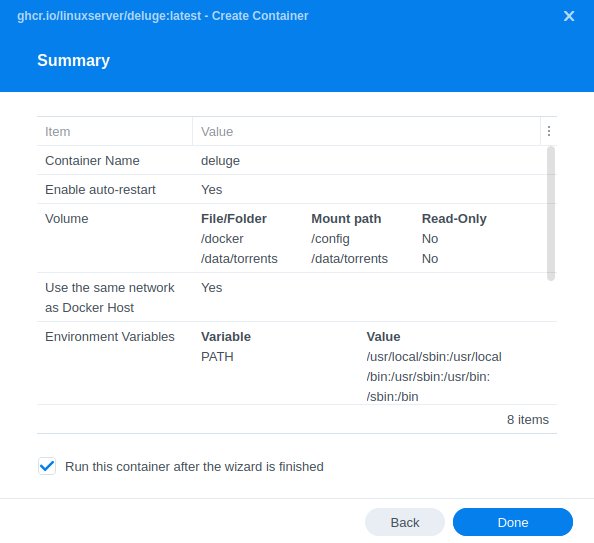Click the Volume row label
The width and height of the screenshot is (594, 543).
pos(67,219)
